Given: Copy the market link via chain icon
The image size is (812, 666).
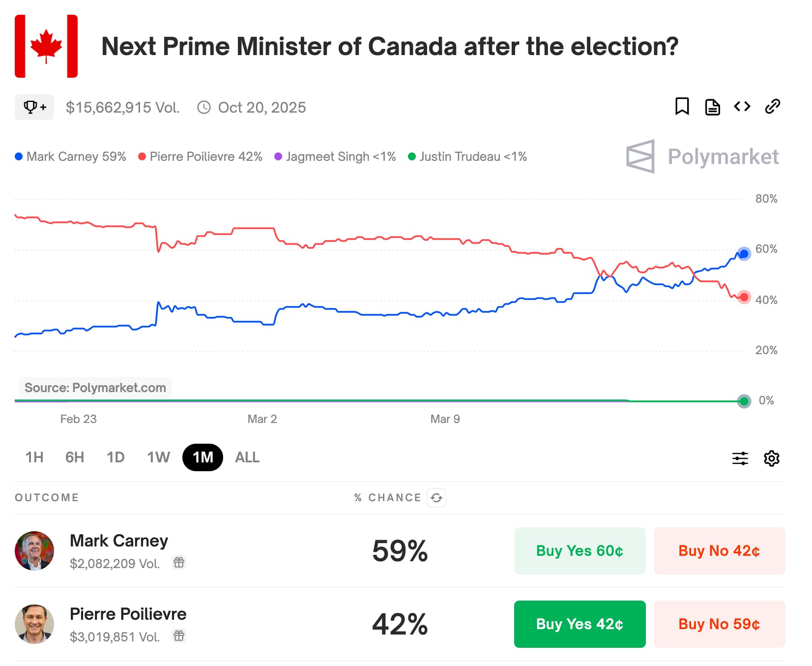Looking at the screenshot, I should click(772, 106).
